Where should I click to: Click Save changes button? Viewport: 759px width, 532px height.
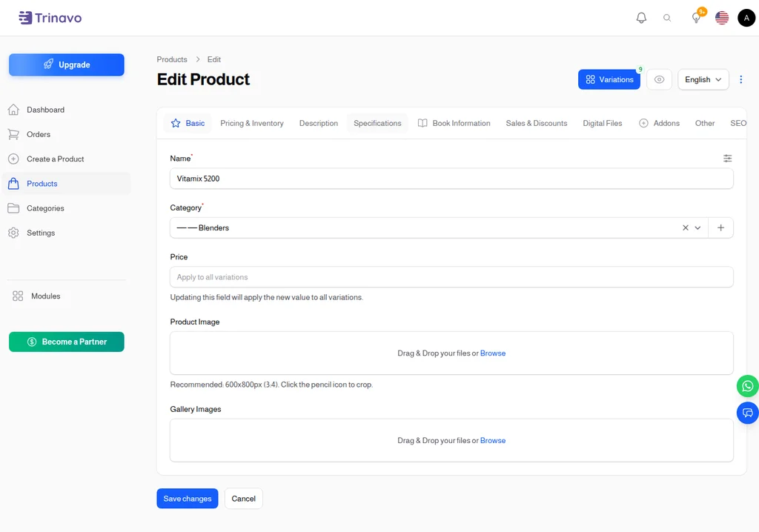tap(188, 499)
